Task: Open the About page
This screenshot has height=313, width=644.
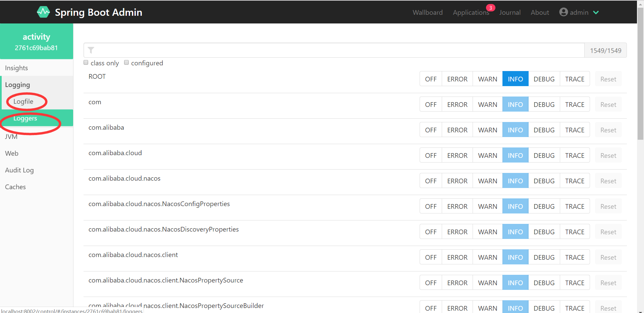Action: pos(540,12)
